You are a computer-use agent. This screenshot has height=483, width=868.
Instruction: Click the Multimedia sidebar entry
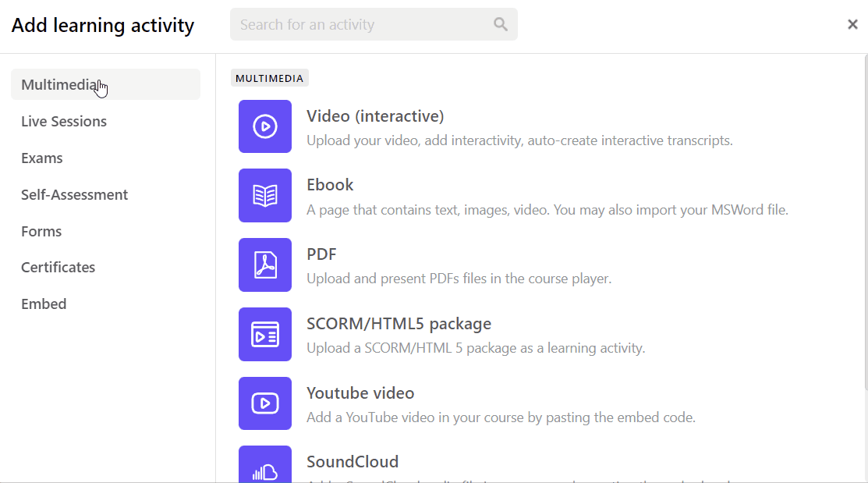coord(62,84)
